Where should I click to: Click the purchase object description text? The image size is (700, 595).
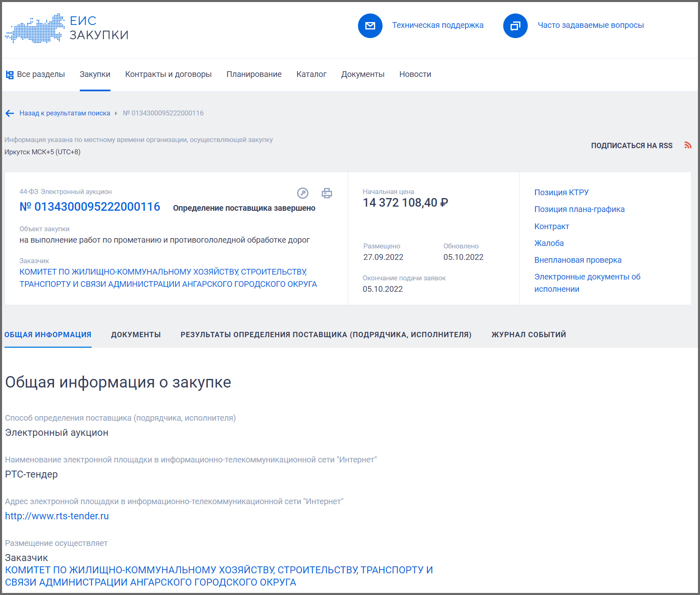(x=164, y=240)
